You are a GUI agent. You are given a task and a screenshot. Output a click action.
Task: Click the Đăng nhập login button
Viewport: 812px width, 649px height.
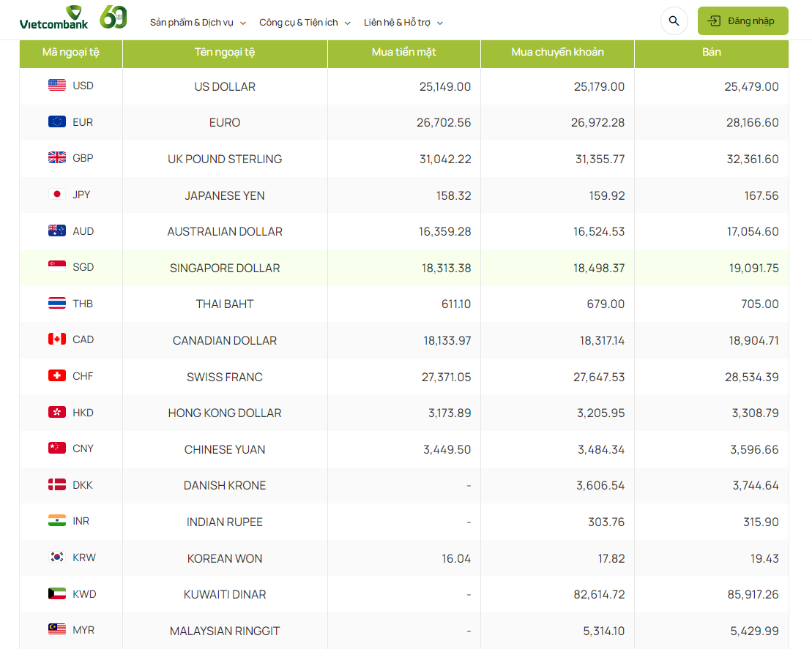tap(742, 21)
